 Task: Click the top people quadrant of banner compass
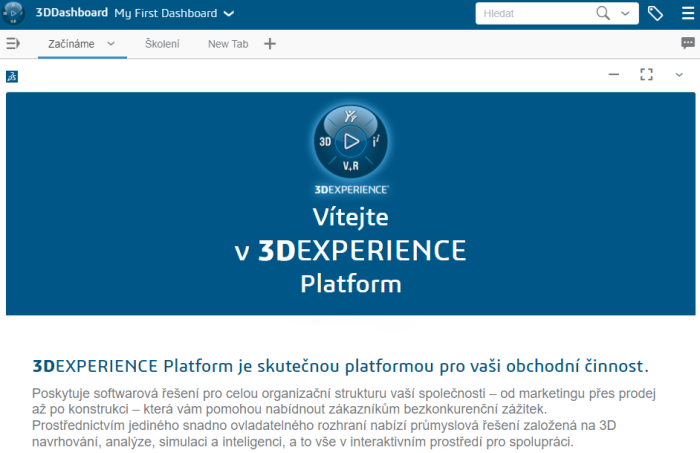point(351,117)
